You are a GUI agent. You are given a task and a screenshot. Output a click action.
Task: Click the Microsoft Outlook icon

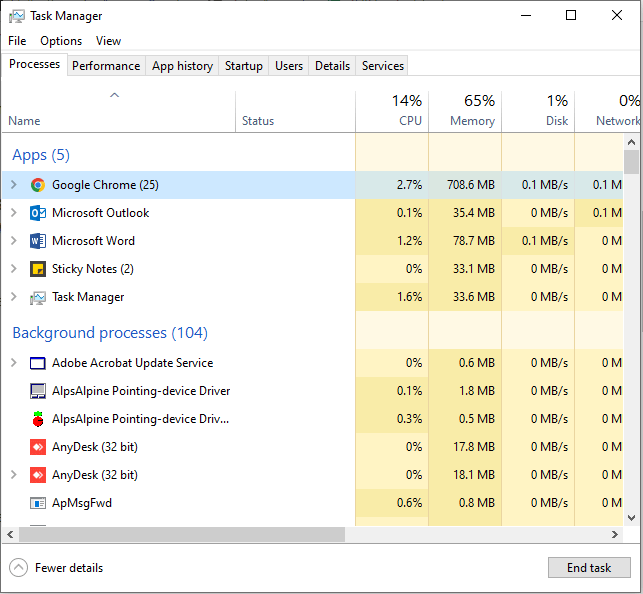38,213
